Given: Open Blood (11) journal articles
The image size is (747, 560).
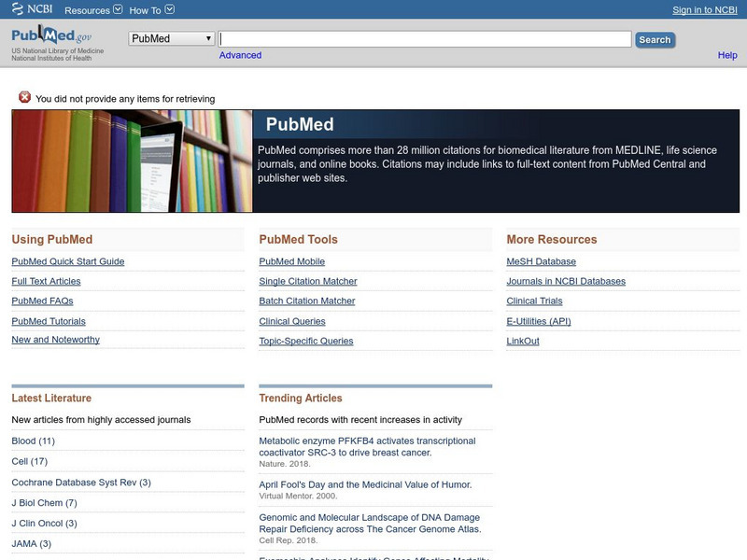Looking at the screenshot, I should [34, 441].
